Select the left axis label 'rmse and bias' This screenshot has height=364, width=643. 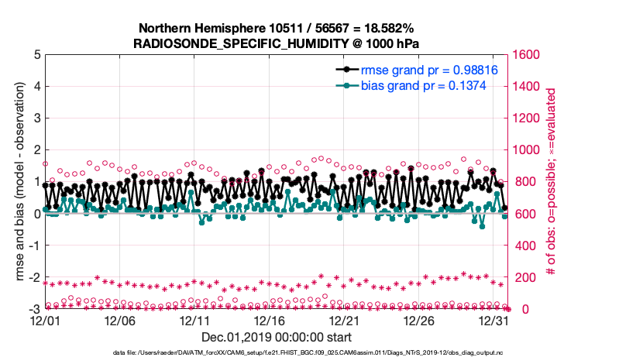pos(15,182)
